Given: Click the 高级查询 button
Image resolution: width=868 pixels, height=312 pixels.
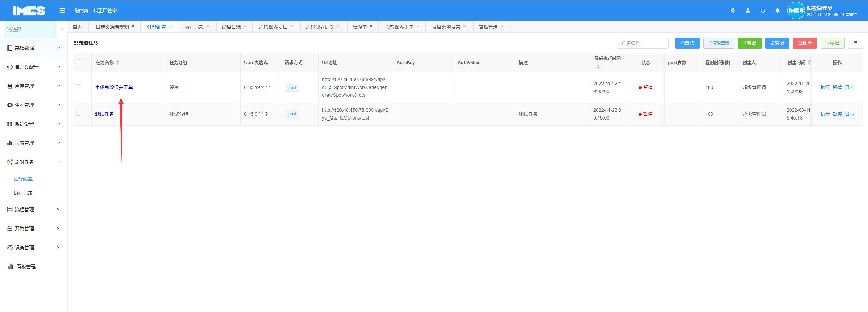Looking at the screenshot, I should click(718, 43).
